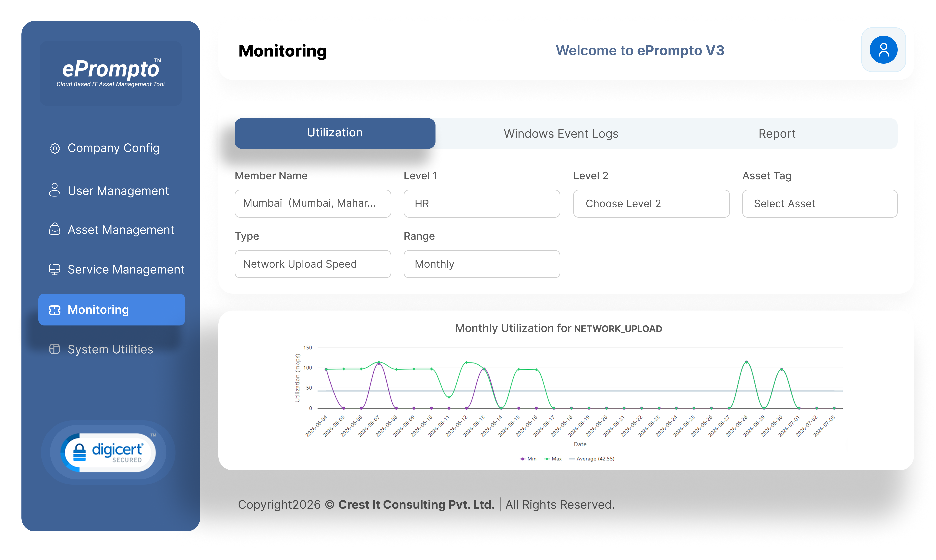Click the System Utilities grid icon
The width and height of the screenshot is (936, 560).
tap(55, 349)
